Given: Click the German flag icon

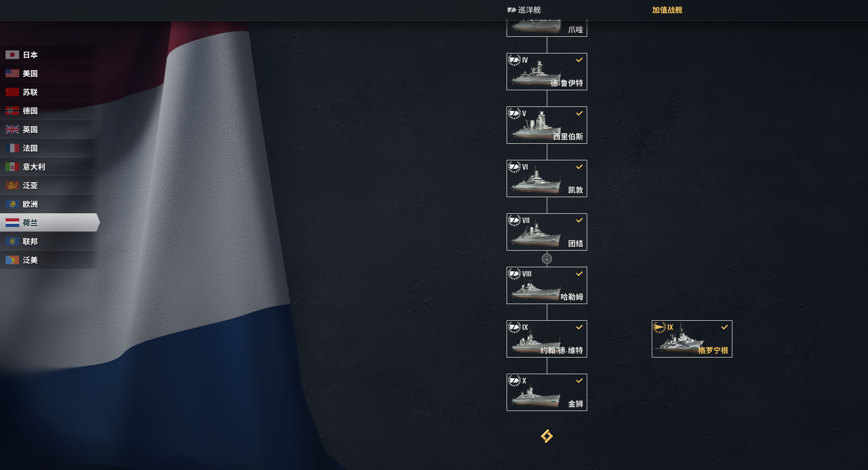Looking at the screenshot, I should click(x=12, y=111).
